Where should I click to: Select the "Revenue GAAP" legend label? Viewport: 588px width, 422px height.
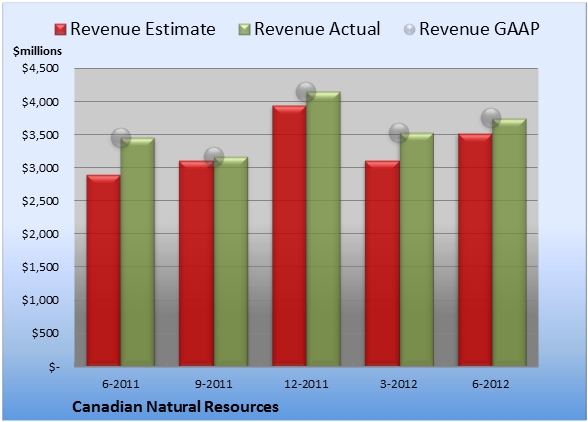479,29
